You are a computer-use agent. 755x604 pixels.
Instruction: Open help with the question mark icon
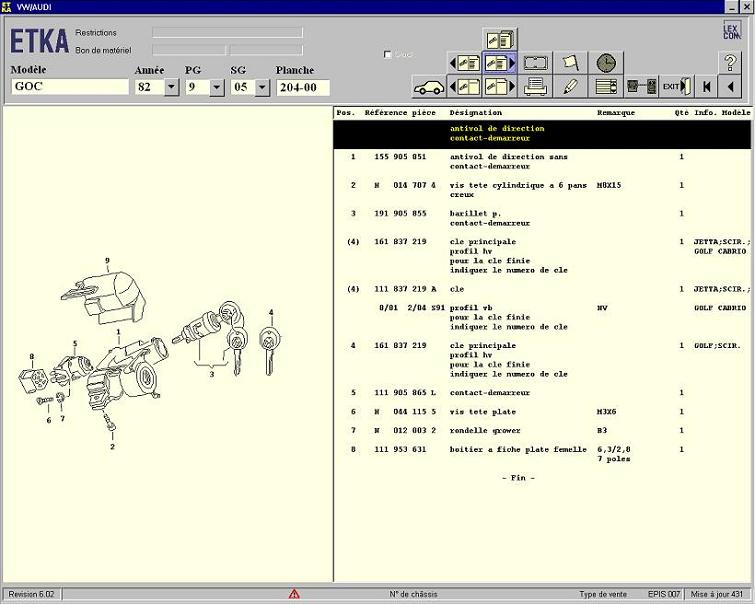[x=730, y=63]
